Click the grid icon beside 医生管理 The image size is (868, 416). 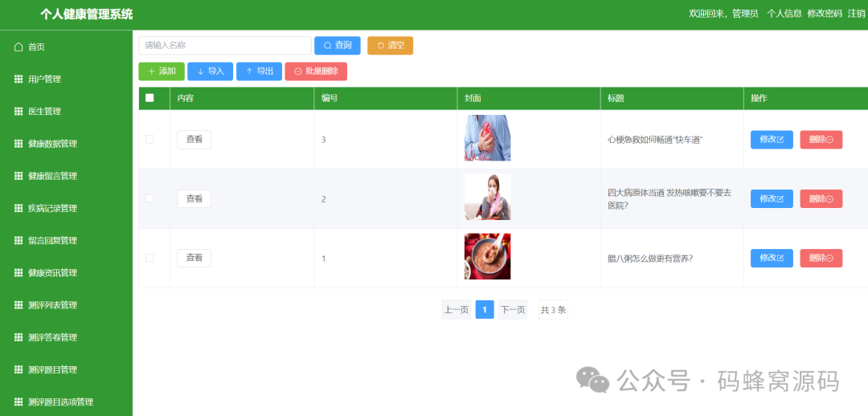pyautogui.click(x=18, y=111)
